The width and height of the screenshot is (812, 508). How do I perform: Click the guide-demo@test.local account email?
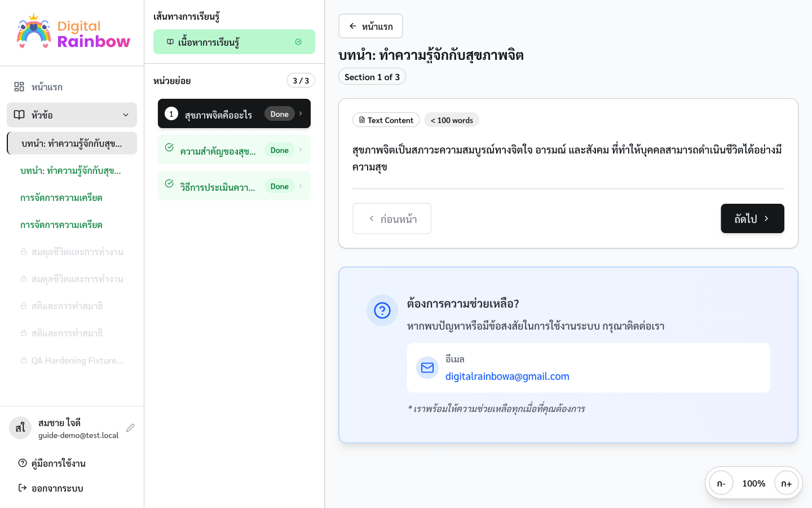click(78, 435)
